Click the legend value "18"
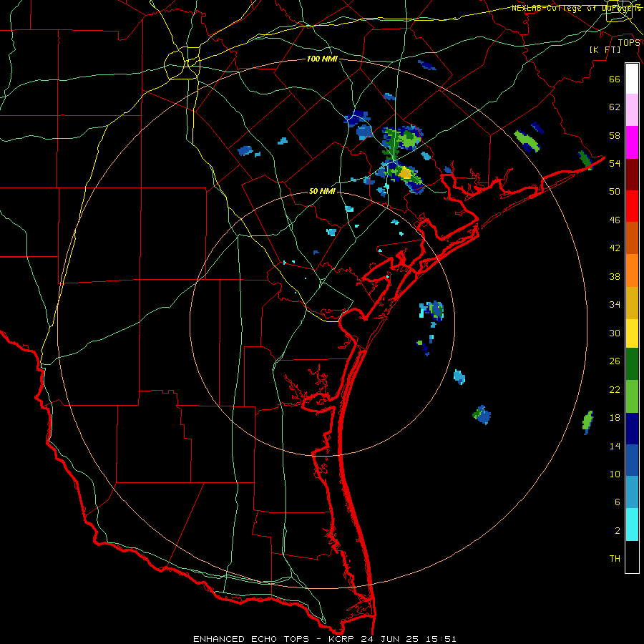This screenshot has width=644, height=644. [x=615, y=418]
